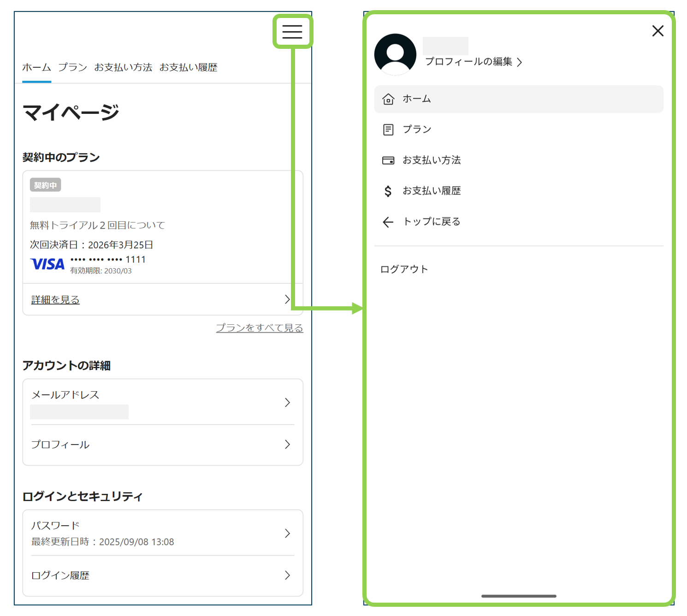Screen dimensions: 687x616
Task: Click the payment method card icon
Action: [388, 160]
